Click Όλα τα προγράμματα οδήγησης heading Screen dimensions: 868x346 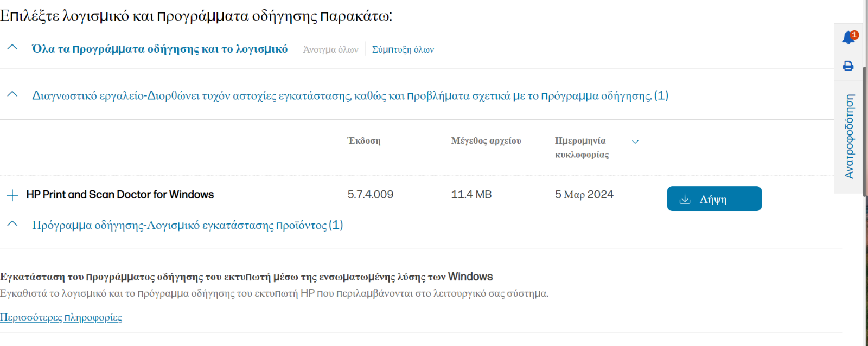click(159, 49)
